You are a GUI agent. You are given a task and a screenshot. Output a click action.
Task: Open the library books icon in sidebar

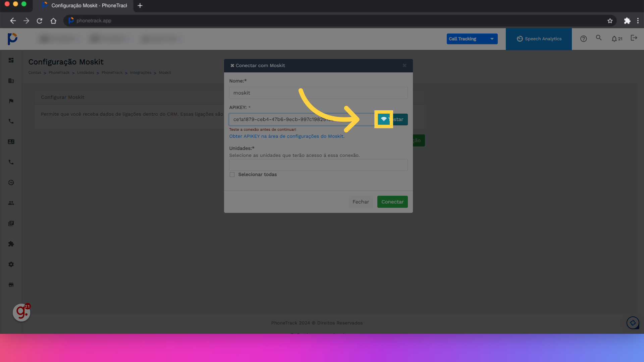11,224
